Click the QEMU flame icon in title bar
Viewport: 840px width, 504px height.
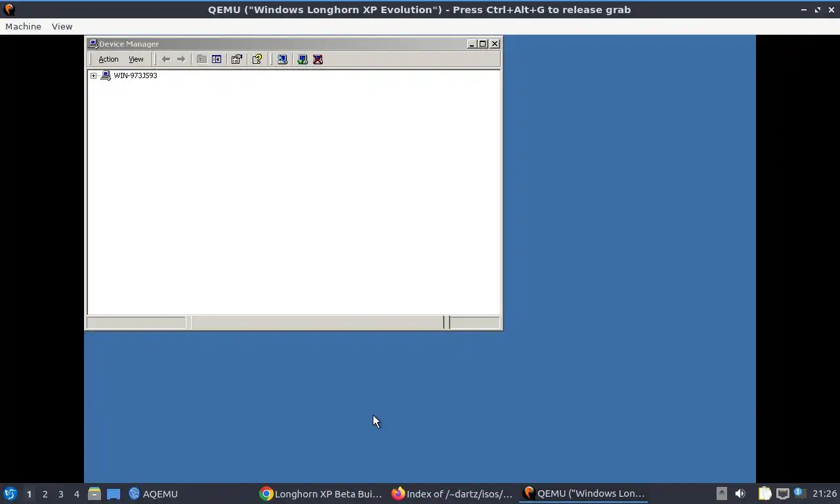(9, 10)
